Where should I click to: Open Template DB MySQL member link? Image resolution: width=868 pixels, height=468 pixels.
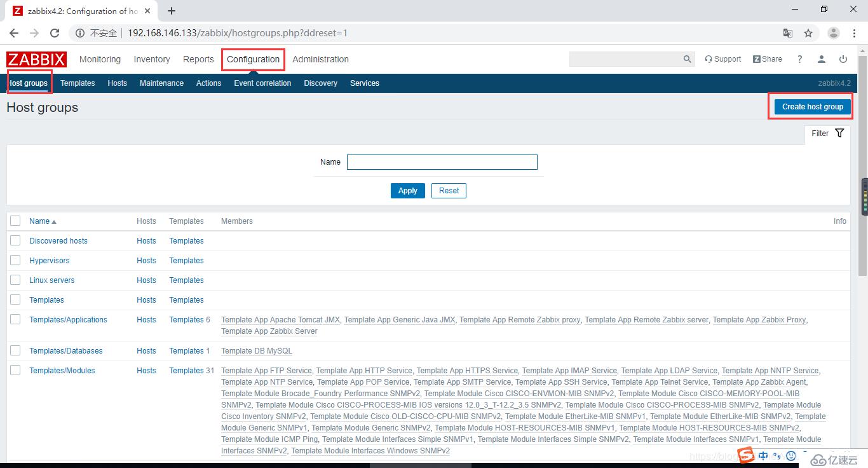point(257,351)
